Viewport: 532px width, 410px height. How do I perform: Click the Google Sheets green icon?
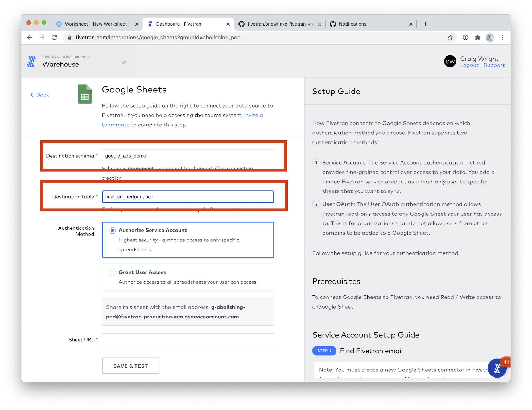(85, 94)
